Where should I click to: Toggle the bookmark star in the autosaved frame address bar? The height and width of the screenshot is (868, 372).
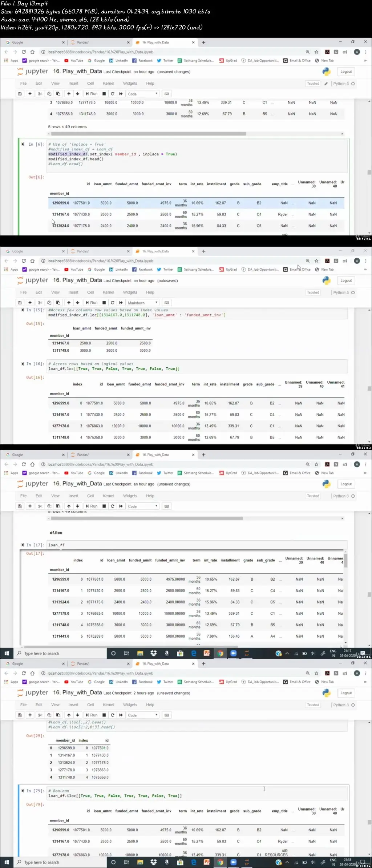316,261
